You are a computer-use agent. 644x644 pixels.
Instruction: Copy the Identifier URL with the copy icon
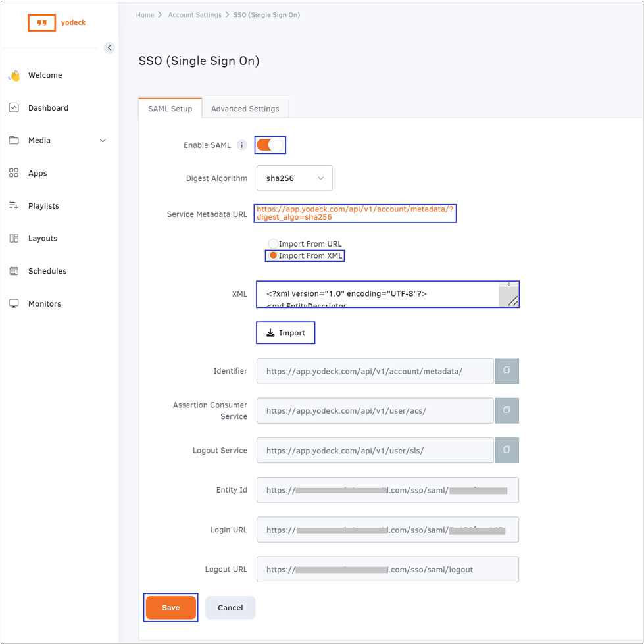(x=507, y=371)
